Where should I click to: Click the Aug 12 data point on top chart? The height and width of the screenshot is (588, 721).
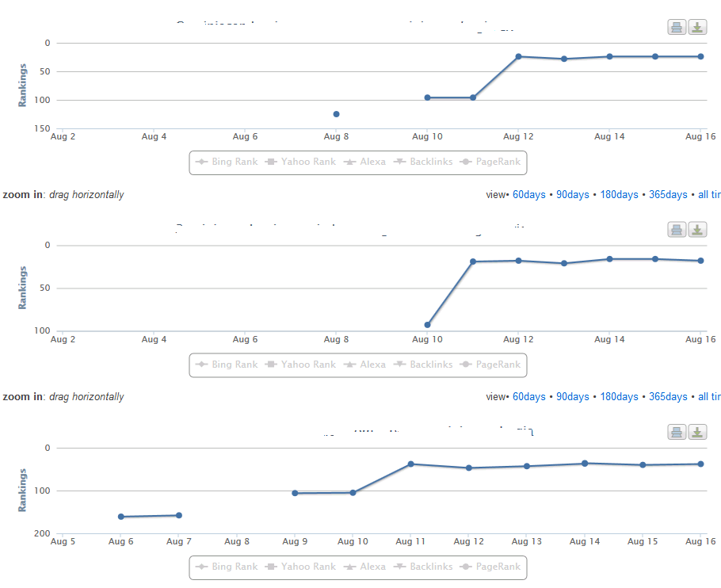tap(518, 56)
